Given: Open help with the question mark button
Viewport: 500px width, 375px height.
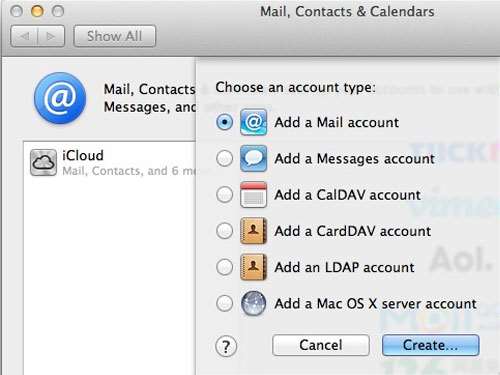Looking at the screenshot, I should (x=226, y=346).
